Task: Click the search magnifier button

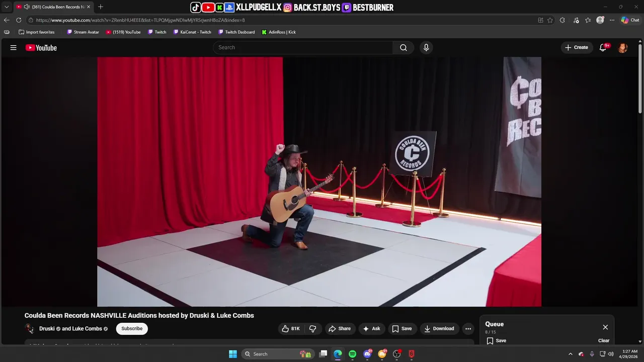Action: click(x=404, y=47)
